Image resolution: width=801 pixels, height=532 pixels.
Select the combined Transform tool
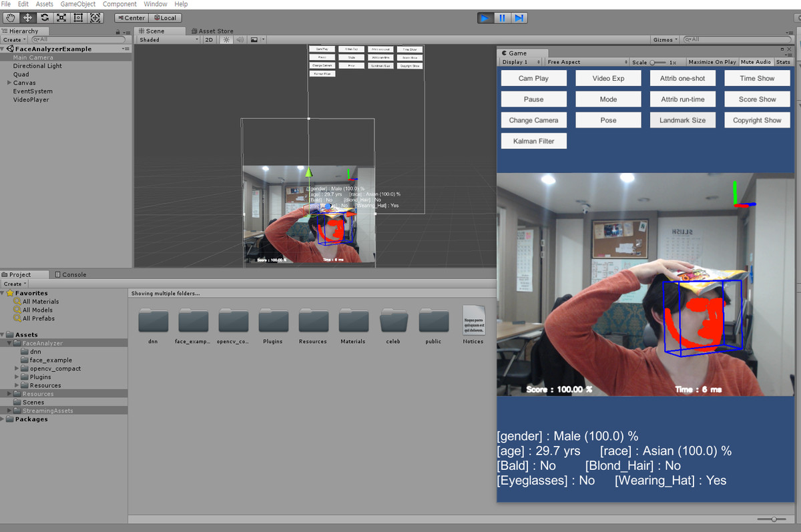point(95,18)
